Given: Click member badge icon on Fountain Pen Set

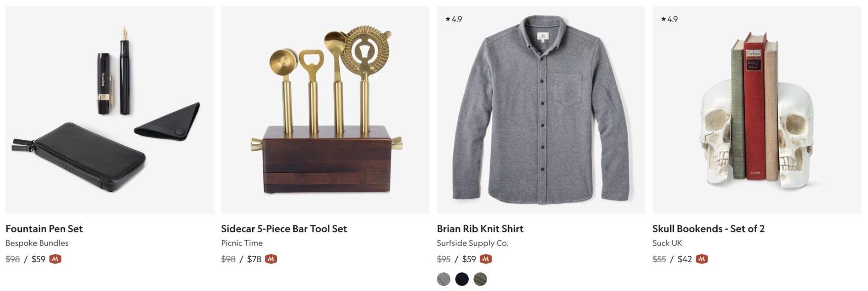Looking at the screenshot, I should click(55, 259).
